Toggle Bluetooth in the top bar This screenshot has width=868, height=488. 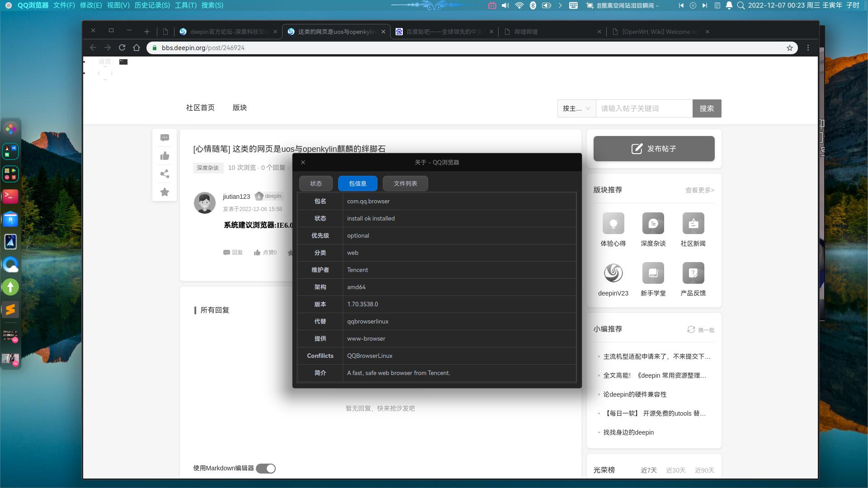pyautogui.click(x=533, y=5)
